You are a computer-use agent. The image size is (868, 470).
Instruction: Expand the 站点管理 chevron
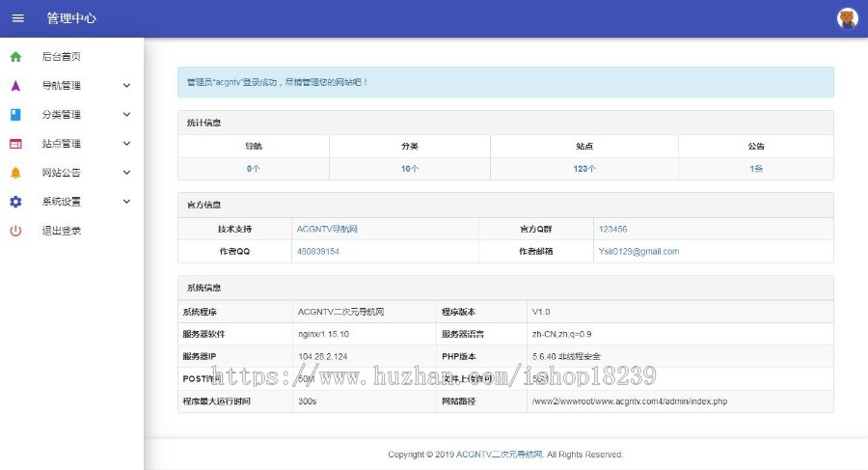click(x=126, y=144)
